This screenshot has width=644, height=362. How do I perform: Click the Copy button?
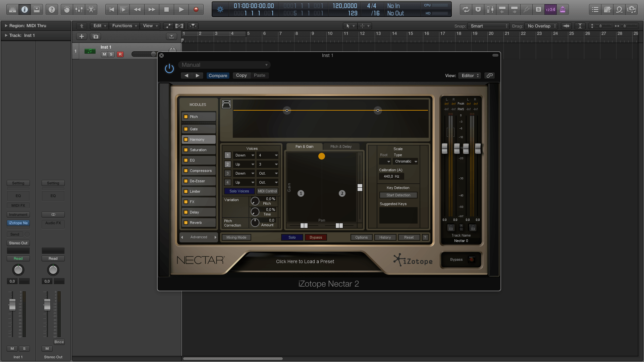[241, 75]
